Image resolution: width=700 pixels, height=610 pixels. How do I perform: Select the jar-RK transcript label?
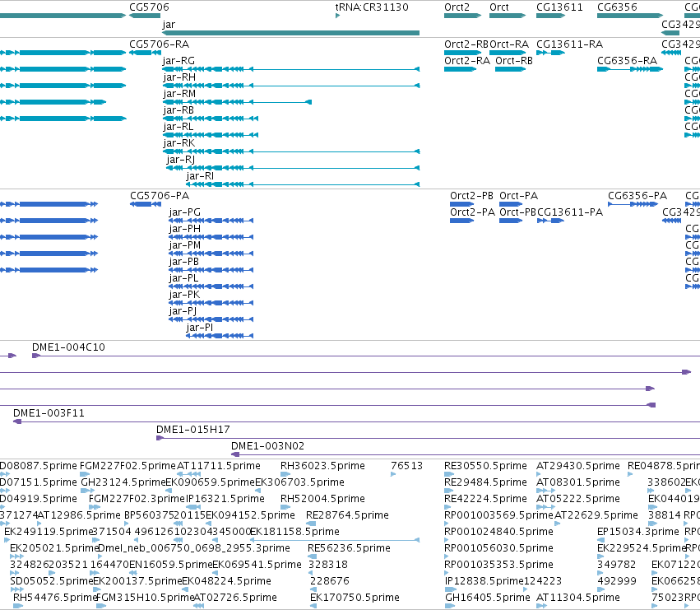pos(178,143)
